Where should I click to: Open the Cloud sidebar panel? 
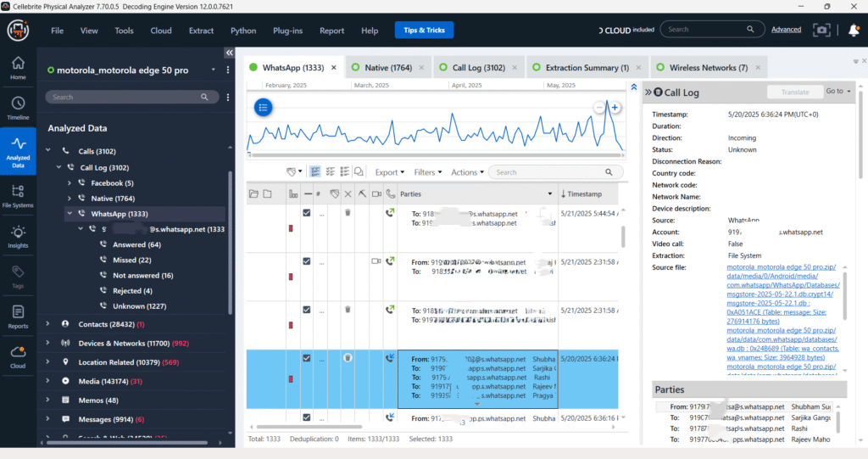coord(18,357)
